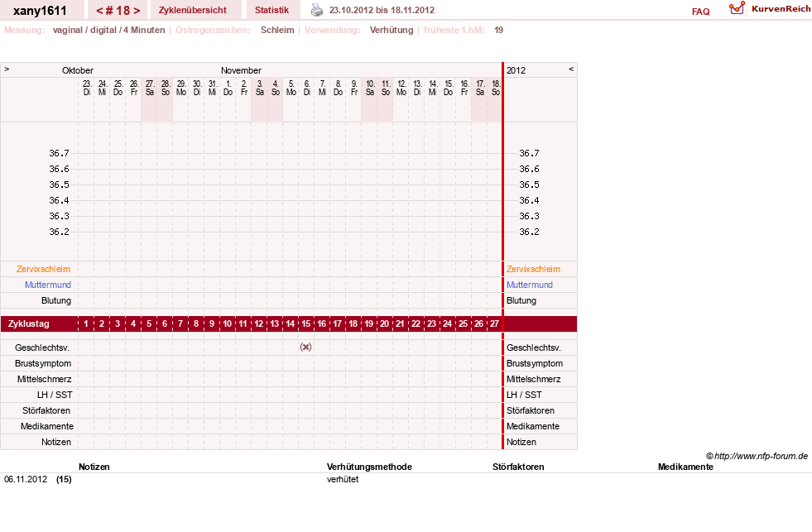Screen dimensions: 812x532
Task: Click the right Zervixschleim label
Action: pyautogui.click(x=533, y=269)
